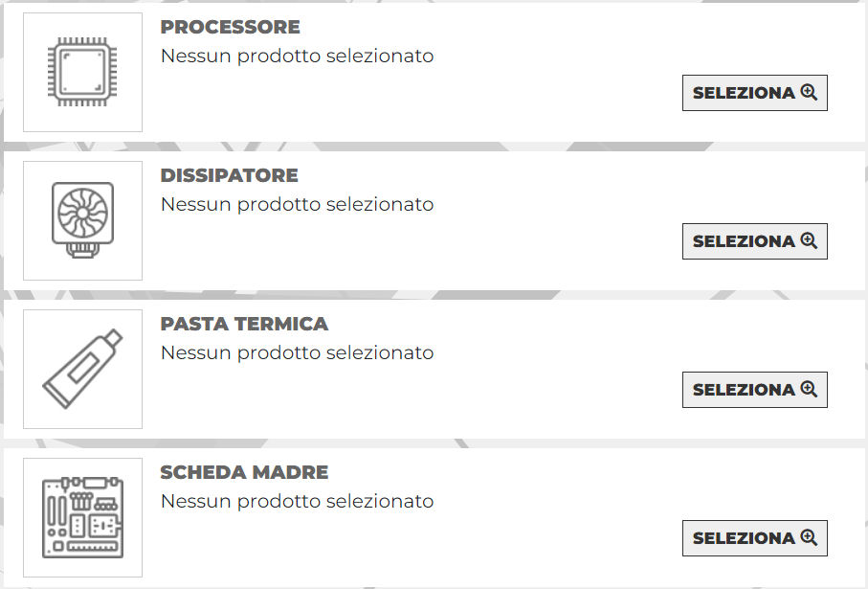Click 'Nessun prodotto selezionato' under Processore
The width and height of the screenshot is (868, 589).
click(297, 57)
